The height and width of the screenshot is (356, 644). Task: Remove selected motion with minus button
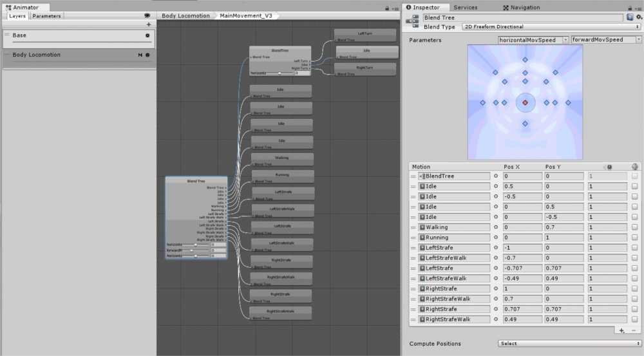634,330
